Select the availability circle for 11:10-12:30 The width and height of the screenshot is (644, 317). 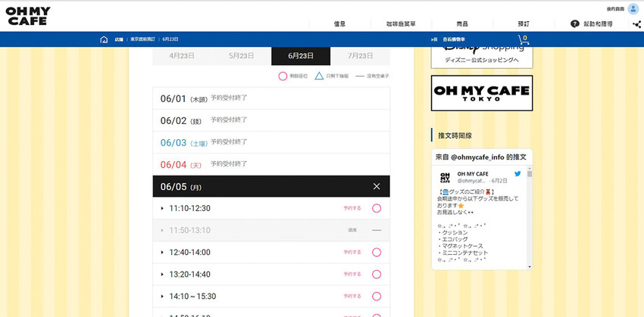coord(377,208)
